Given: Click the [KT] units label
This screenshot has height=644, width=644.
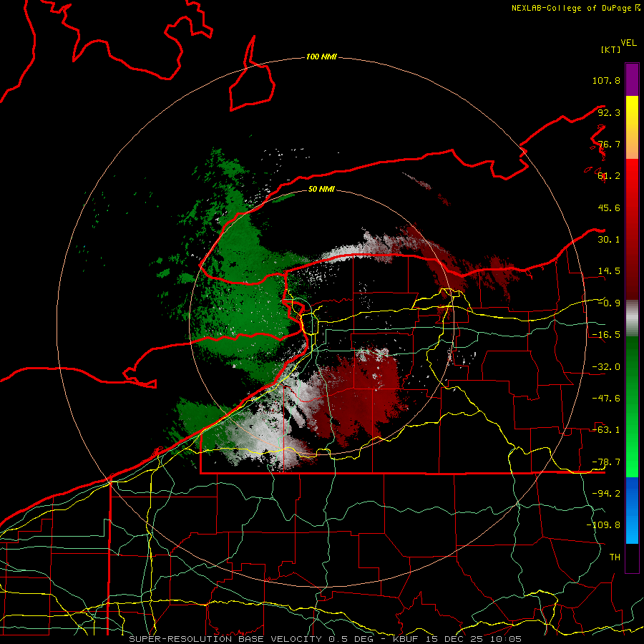Looking at the screenshot, I should [x=610, y=49].
